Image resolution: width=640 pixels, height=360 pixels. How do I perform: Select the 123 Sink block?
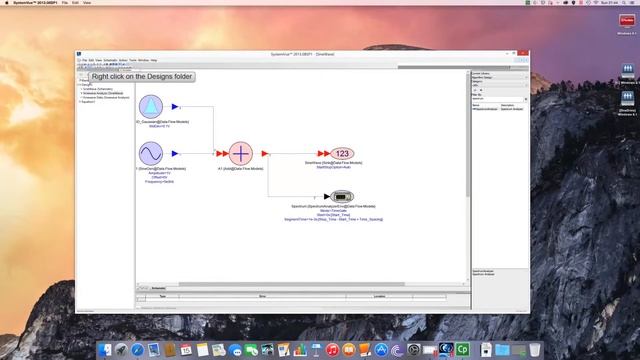pos(342,153)
